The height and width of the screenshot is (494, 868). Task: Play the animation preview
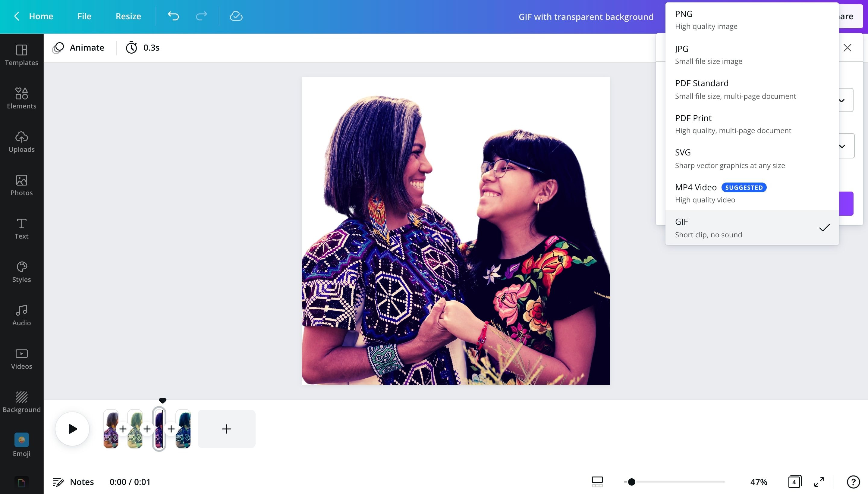(x=72, y=429)
